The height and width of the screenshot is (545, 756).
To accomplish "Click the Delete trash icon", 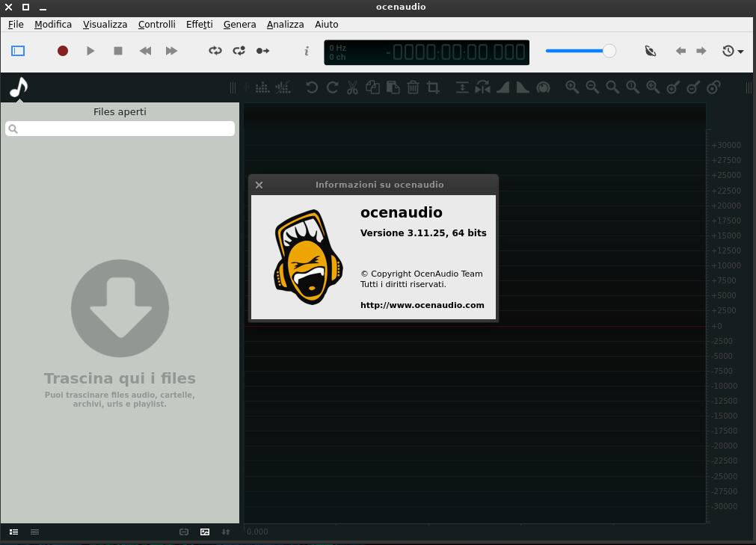I will tap(414, 87).
